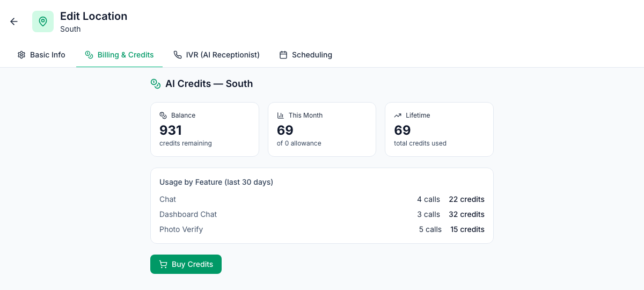Viewport: 644px width, 290px height.
Task: Click the Dashboard Chat row label
Action: point(188,214)
